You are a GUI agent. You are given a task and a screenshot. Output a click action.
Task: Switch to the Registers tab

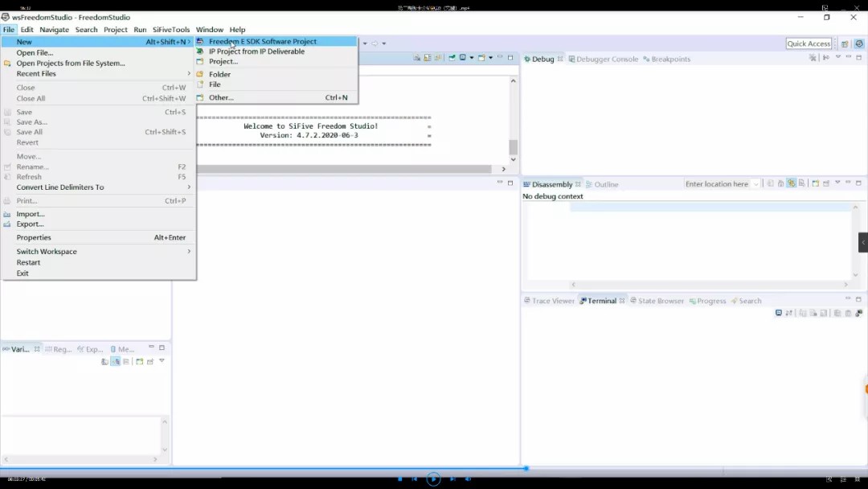tap(59, 349)
